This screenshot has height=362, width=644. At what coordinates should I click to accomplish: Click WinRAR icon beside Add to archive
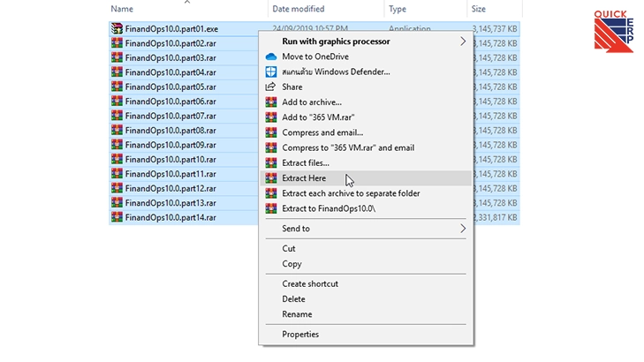coord(271,102)
